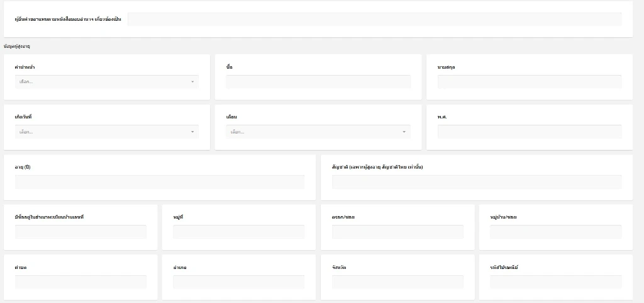This screenshot has height=303, width=644.
Task: Click the house registration number field
Action: pyautogui.click(x=80, y=232)
